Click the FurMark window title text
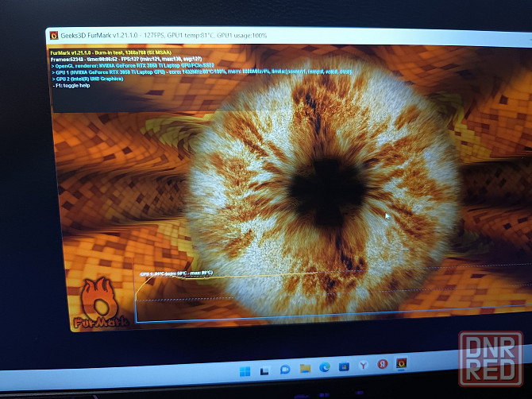This screenshot has height=399, width=532. 164,35
